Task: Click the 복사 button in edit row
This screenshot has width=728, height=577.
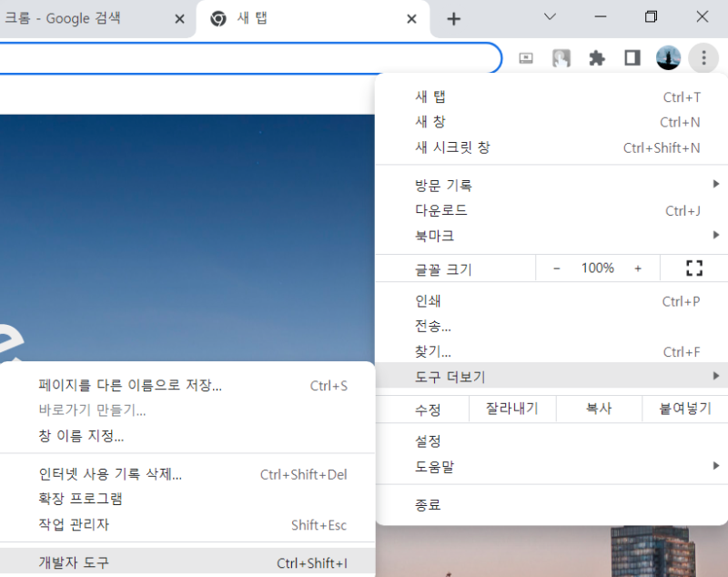Action: pos(599,409)
